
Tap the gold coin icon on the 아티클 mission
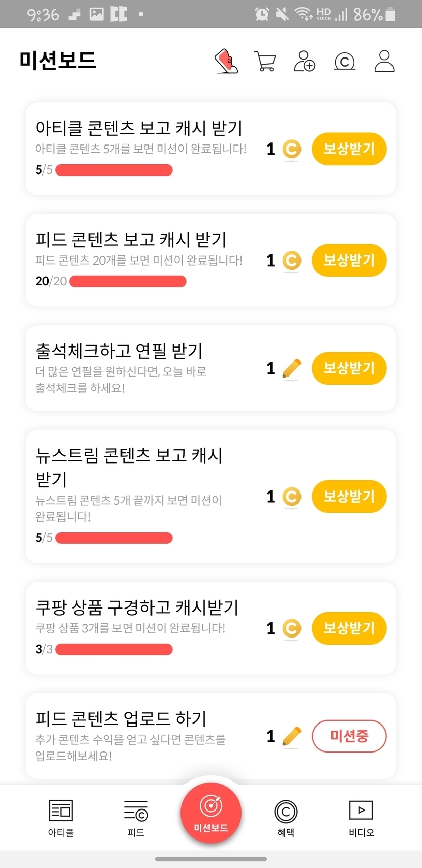291,149
